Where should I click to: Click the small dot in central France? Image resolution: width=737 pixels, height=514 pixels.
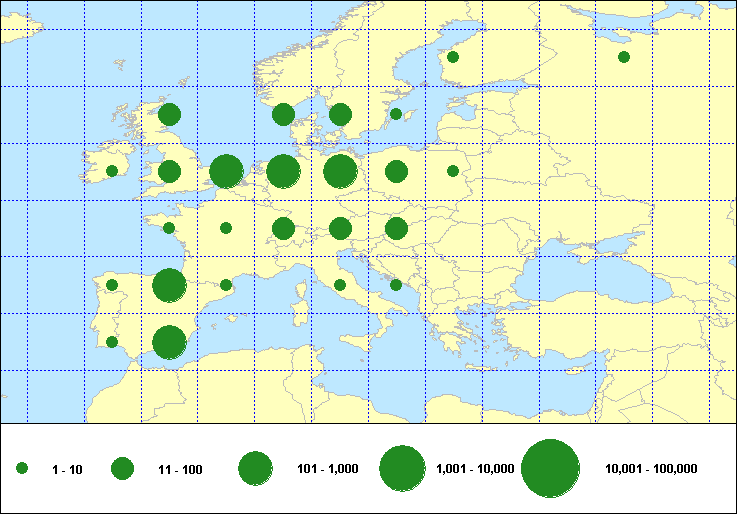(226, 228)
